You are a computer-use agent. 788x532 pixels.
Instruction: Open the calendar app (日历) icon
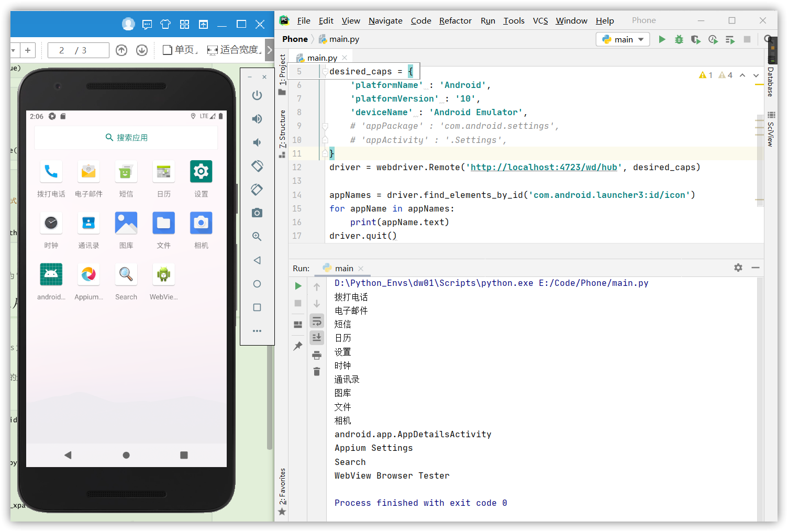[163, 172]
